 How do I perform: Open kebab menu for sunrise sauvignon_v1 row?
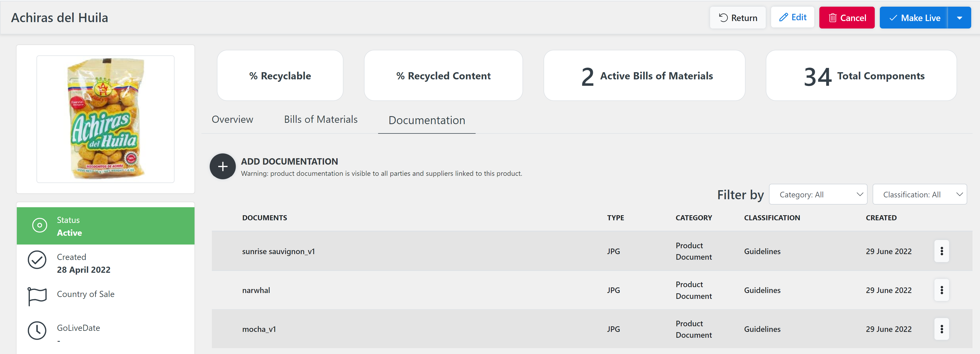tap(942, 251)
